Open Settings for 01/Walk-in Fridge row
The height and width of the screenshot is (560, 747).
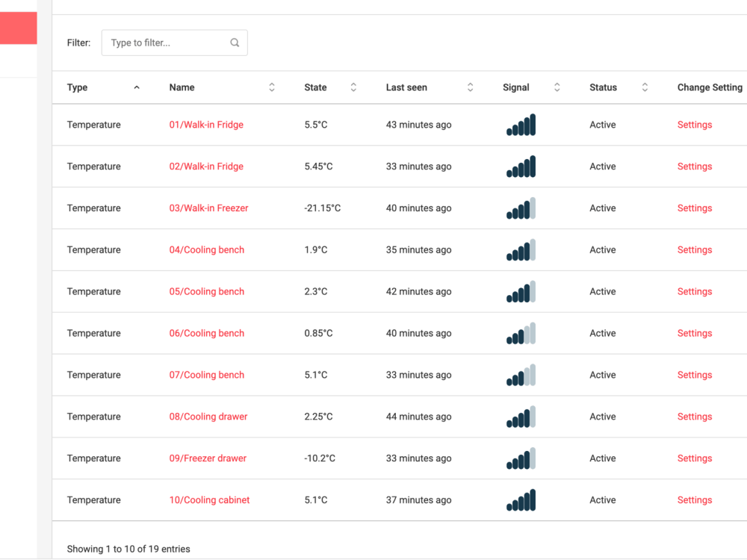(695, 125)
